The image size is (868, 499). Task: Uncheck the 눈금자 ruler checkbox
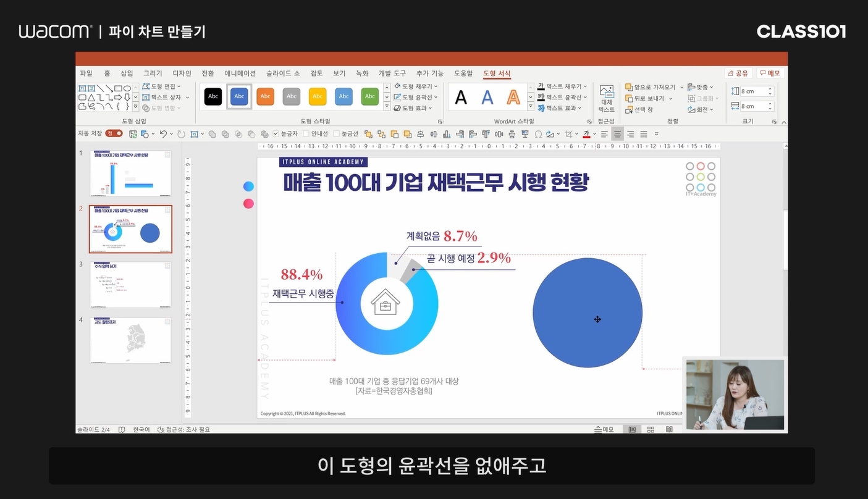point(276,133)
